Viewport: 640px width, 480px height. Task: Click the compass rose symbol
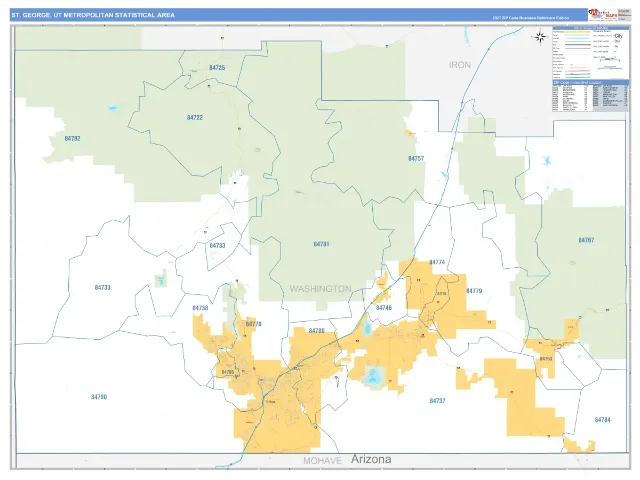pos(540,37)
